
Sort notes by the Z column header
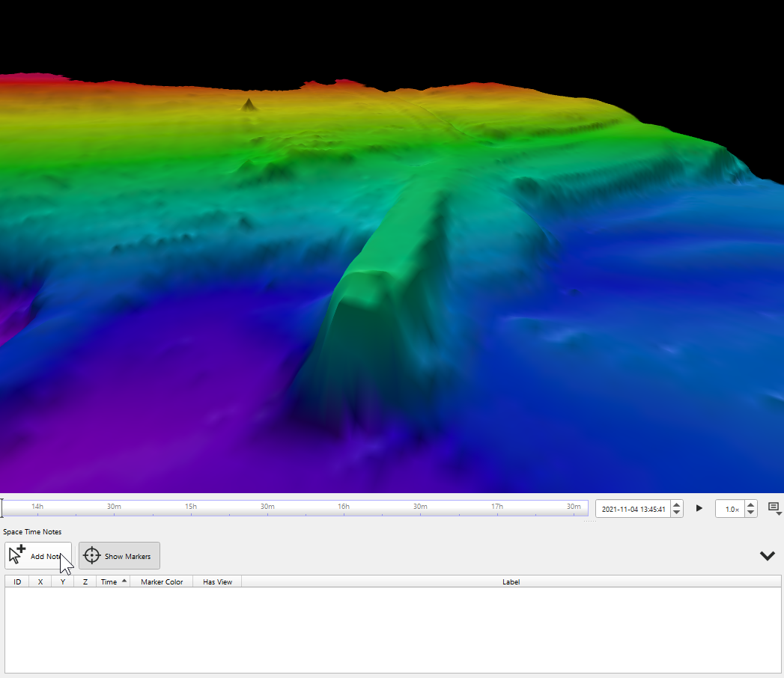(x=85, y=581)
